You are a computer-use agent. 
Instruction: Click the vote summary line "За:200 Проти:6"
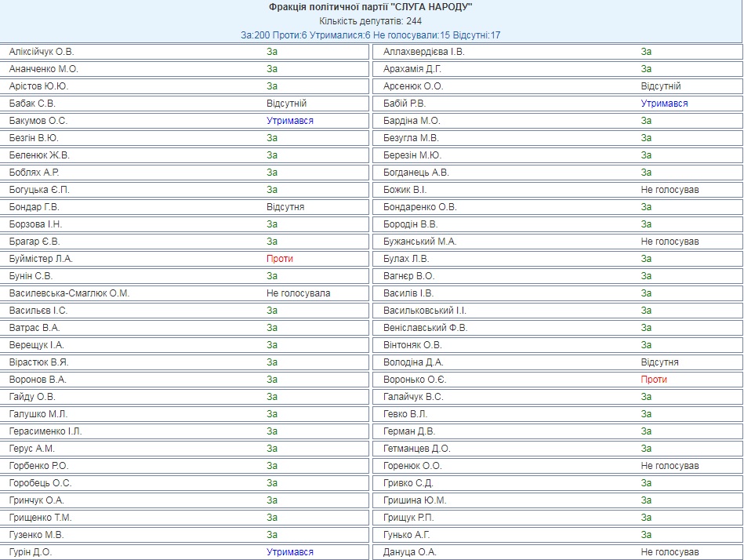[274, 35]
